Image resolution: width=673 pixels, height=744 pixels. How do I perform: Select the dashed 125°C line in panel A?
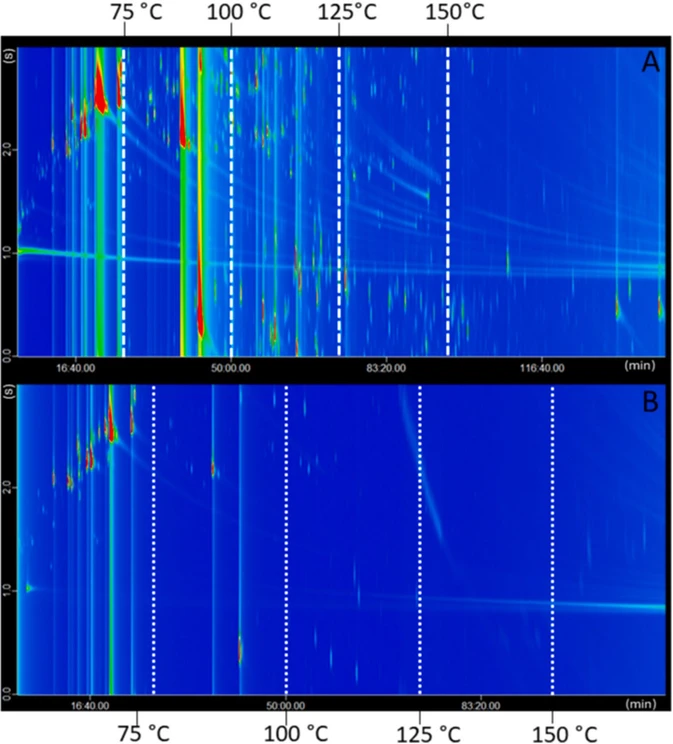click(339, 200)
